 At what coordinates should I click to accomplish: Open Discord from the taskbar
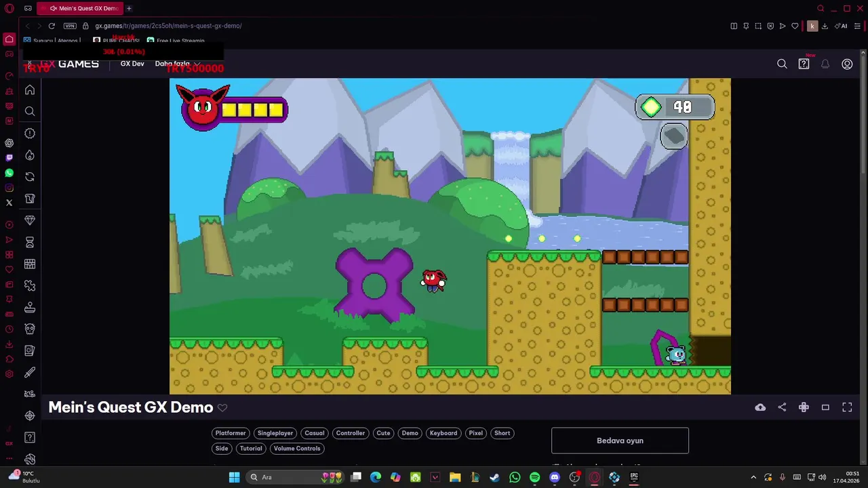pyautogui.click(x=555, y=477)
